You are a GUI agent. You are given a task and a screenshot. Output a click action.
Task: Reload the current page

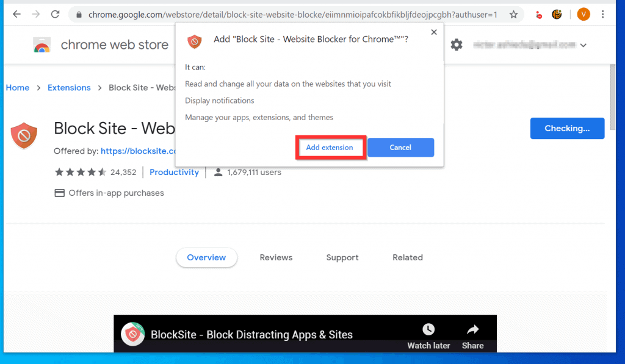[55, 15]
